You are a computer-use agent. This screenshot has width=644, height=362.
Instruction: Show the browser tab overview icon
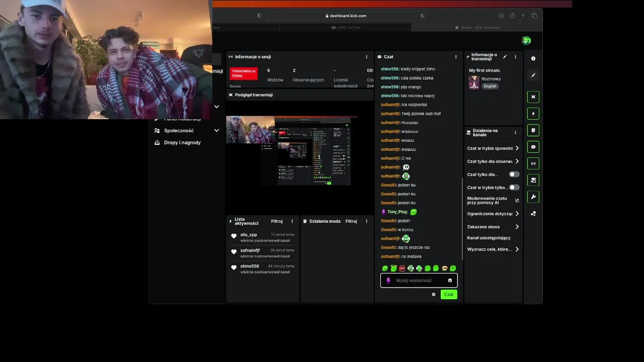coord(534,16)
